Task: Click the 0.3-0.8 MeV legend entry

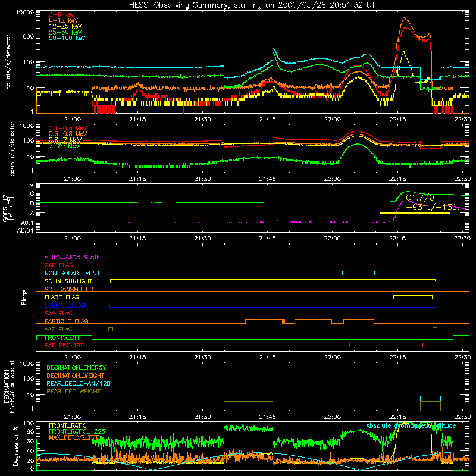Action: 67,134
